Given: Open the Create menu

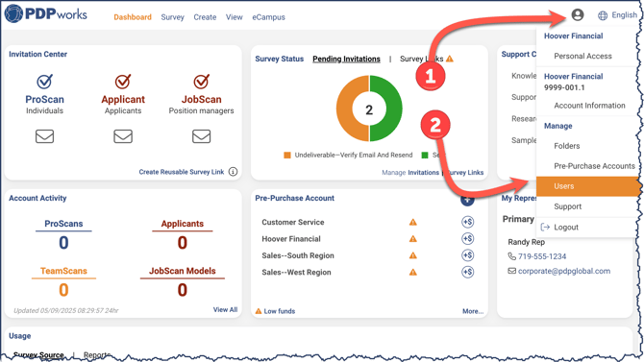Looking at the screenshot, I should pos(205,17).
